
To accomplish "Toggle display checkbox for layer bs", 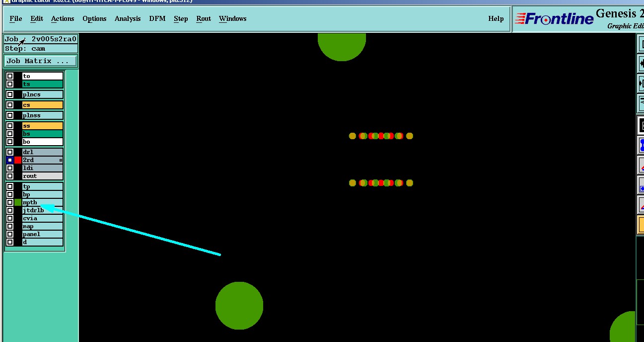I will tap(10, 134).
